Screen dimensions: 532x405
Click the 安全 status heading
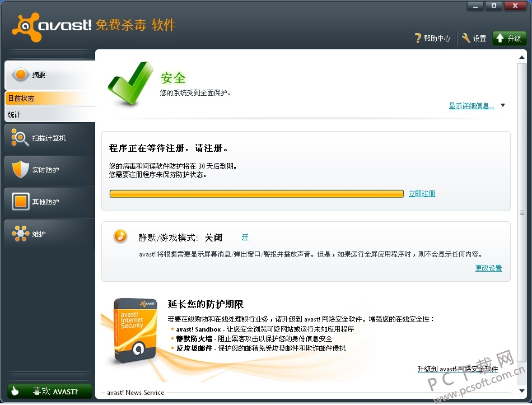point(173,78)
